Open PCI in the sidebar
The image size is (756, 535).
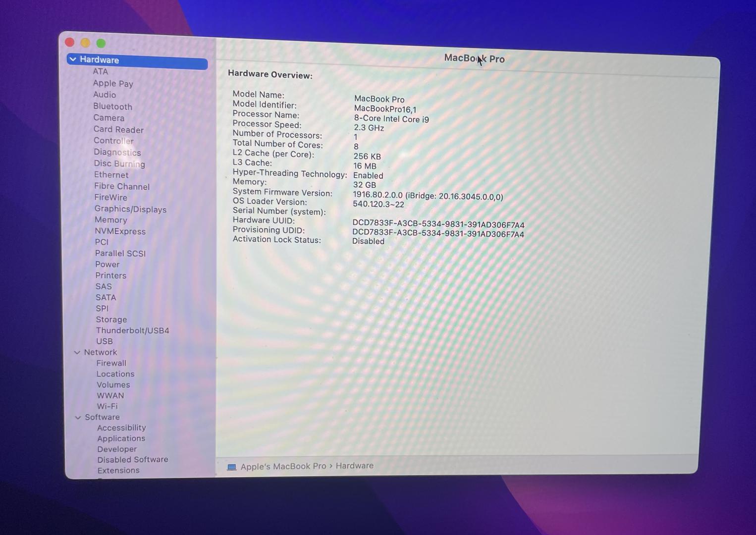(102, 242)
